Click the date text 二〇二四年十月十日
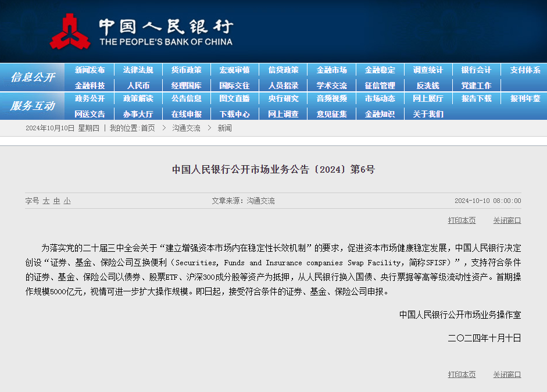Screen dimensions: 547x392 485,338
